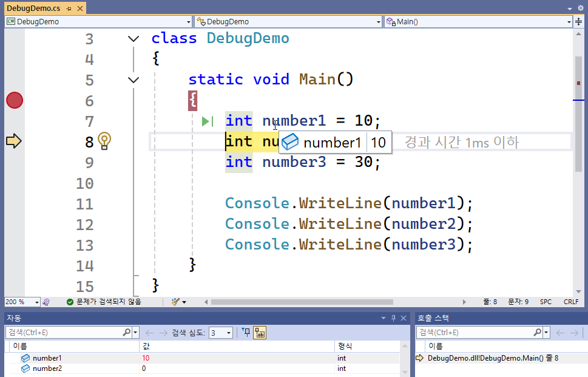
Task: Click DebugDemo.Main() call stack entry
Action: [493, 358]
